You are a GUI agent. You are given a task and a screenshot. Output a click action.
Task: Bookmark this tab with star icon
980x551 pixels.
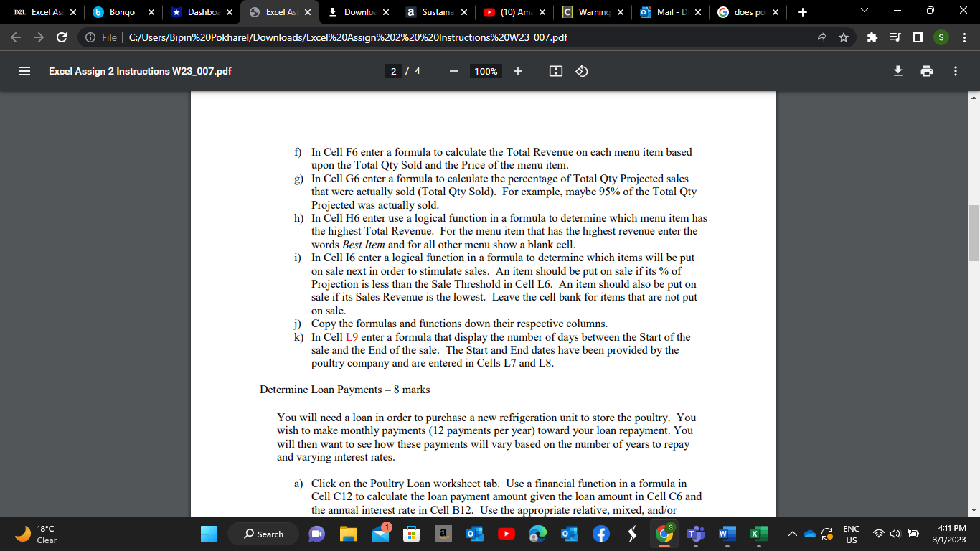pyautogui.click(x=843, y=37)
